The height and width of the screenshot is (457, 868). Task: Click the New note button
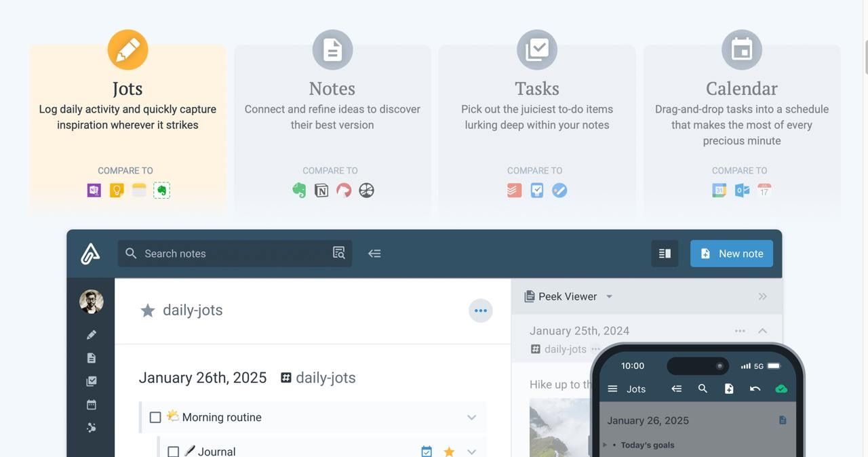tap(731, 254)
